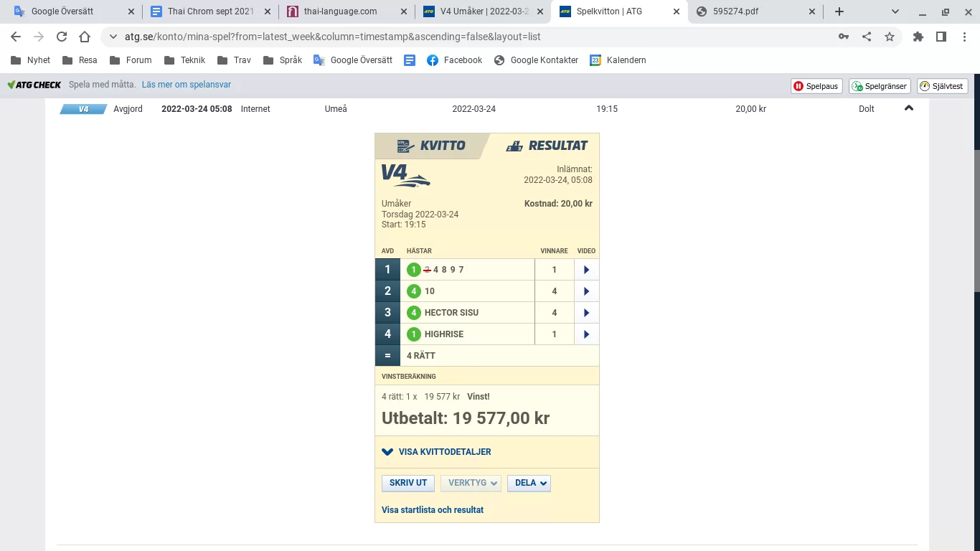
Task: Reload the current page
Action: 62,37
